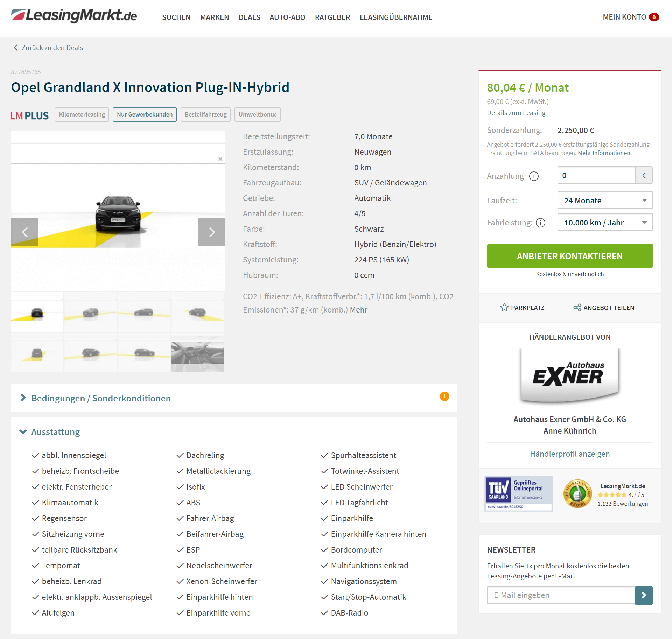Click 'ID 1895165' listing identifier
The image size is (672, 639).
26,72
